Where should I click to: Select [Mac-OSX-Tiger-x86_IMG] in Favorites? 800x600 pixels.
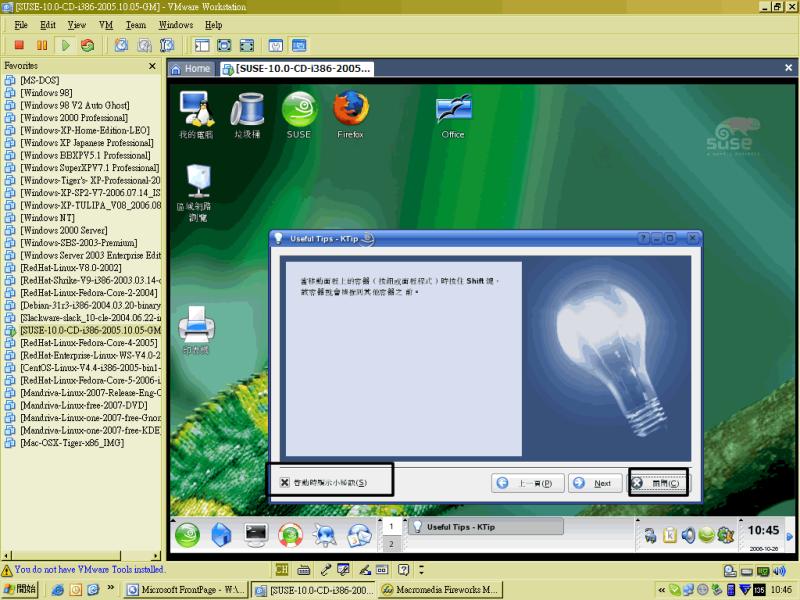(72, 443)
